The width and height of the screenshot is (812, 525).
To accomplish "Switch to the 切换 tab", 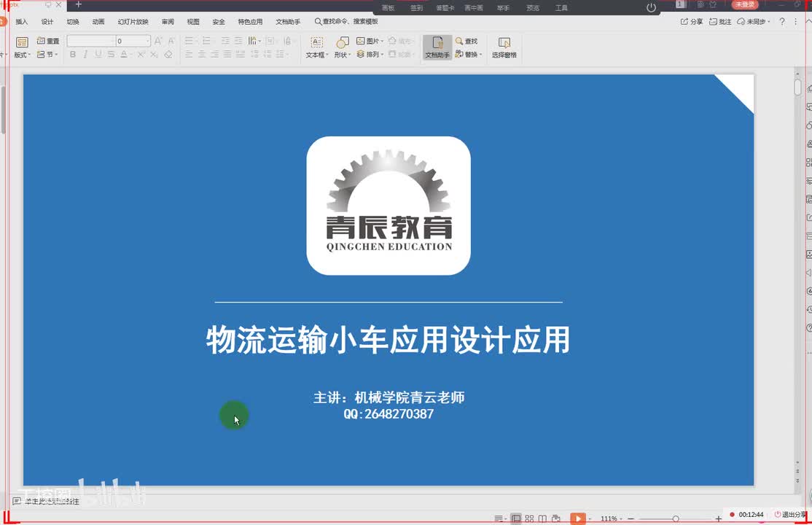I will [x=73, y=22].
